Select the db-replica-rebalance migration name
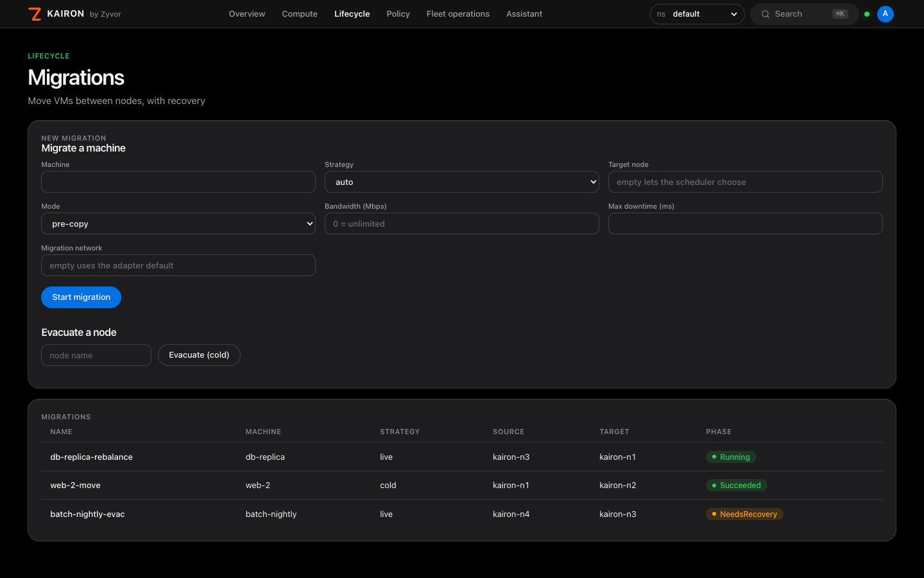The image size is (924, 578). coord(92,457)
